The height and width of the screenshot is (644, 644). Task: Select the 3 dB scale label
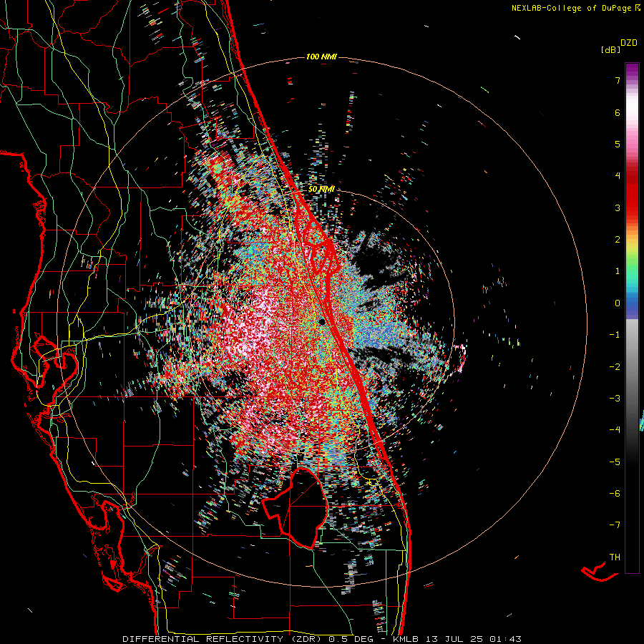(618, 208)
